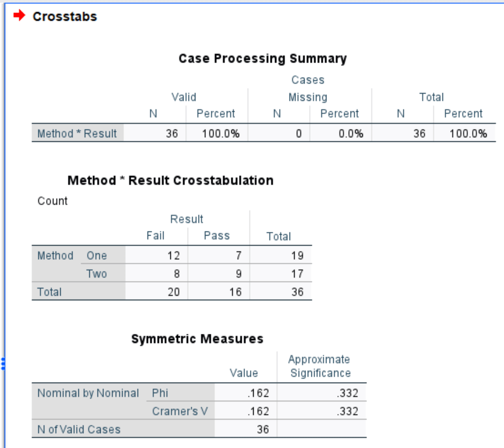Select the Method * Result row label
Image resolution: width=504 pixels, height=448 pixels.
(77, 134)
